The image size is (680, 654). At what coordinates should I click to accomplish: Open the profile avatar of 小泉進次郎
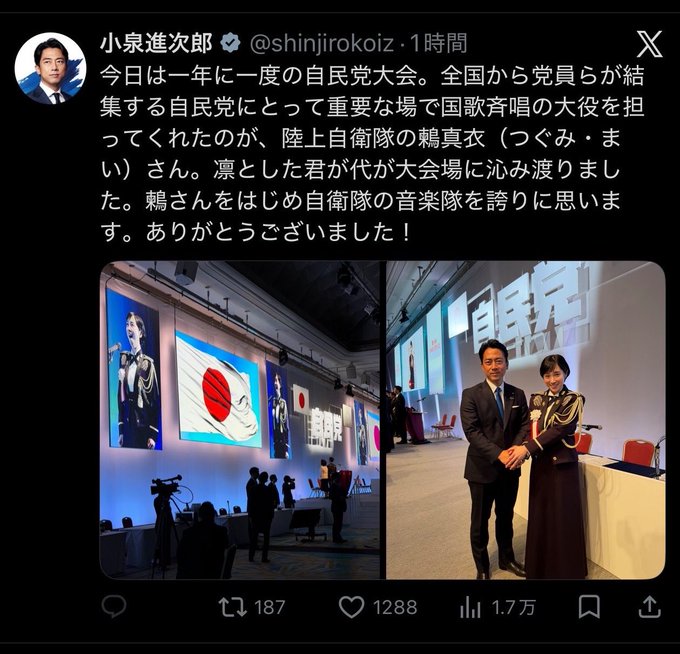click(x=51, y=68)
